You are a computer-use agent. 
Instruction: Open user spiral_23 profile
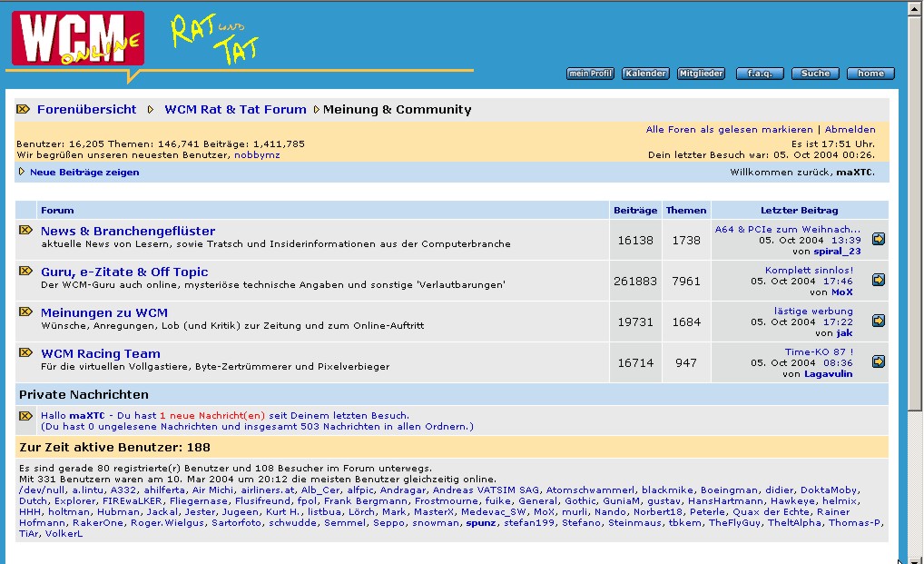pyautogui.click(x=837, y=252)
